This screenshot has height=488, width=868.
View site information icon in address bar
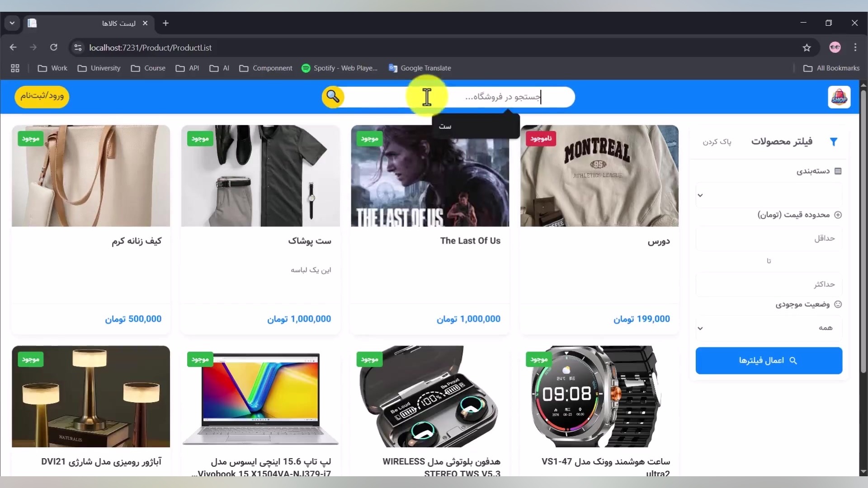(78, 47)
